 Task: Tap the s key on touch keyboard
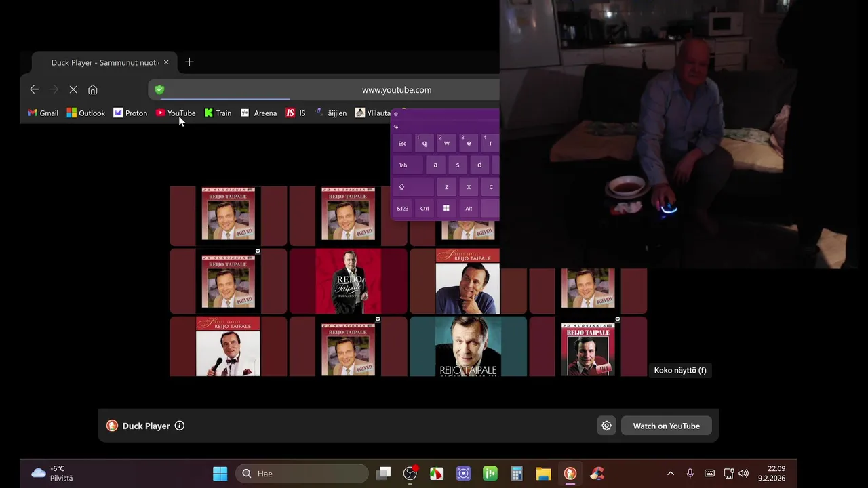[x=458, y=165]
